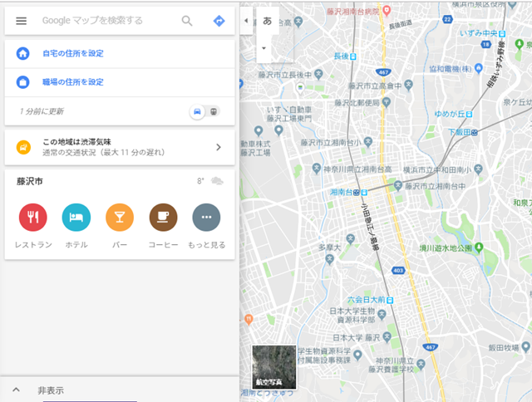The width and height of the screenshot is (532, 402).
Task: Click ゆめが丘 station marker
Action: (469, 115)
